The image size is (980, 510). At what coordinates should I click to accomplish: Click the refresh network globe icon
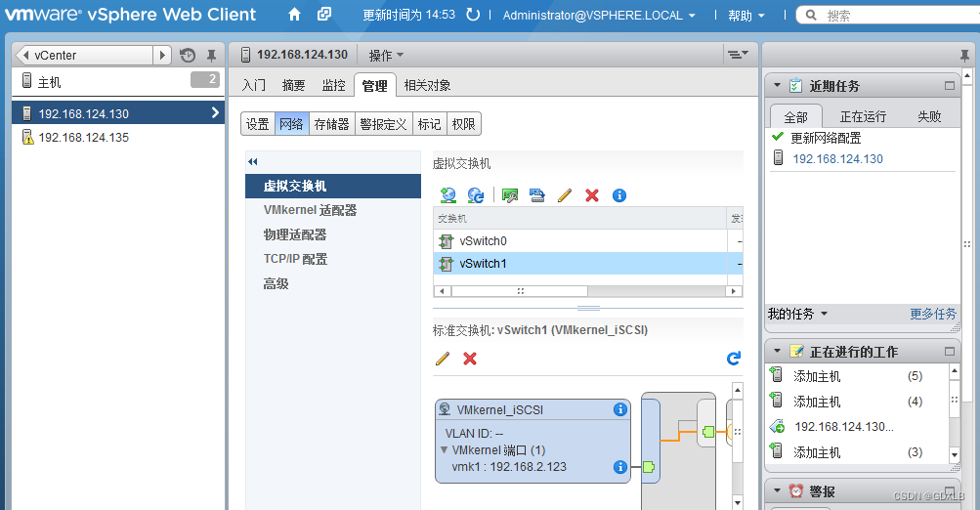(476, 195)
